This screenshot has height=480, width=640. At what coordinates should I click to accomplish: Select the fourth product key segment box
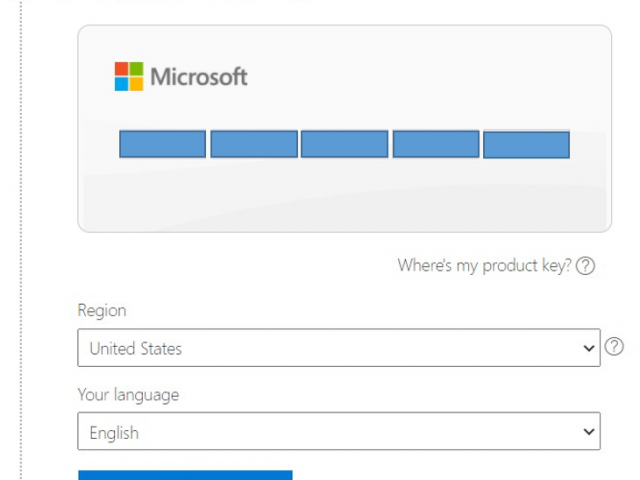(435, 144)
